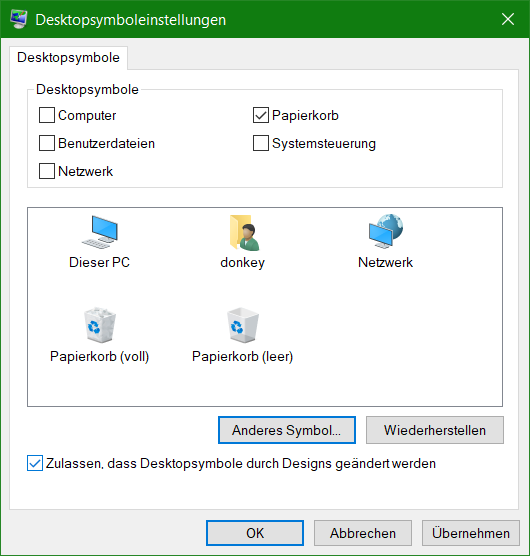Click the Papierkorb (leer) label text
Viewport: 530px width, 556px height.
tap(243, 356)
